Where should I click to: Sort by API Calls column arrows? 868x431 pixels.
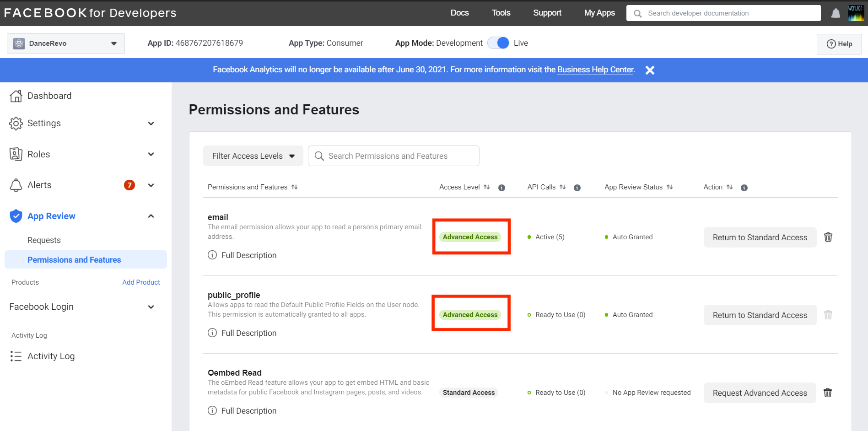point(563,187)
